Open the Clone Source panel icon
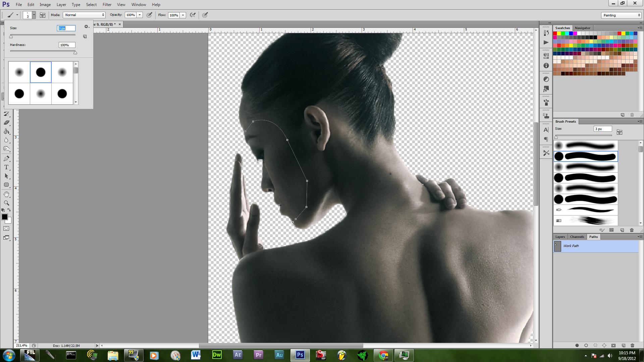This screenshot has height=362, width=644. (x=546, y=116)
